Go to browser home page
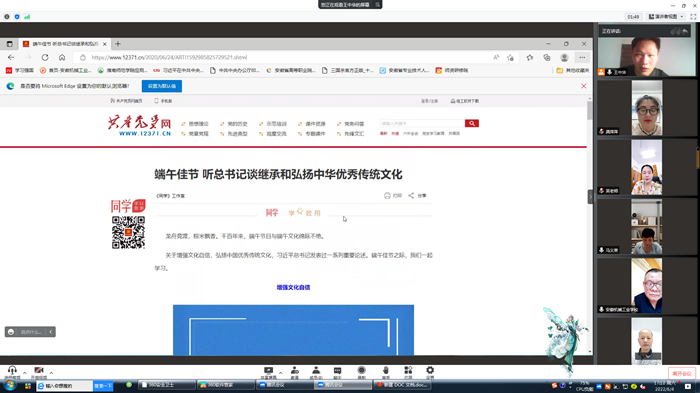Screen dimensions: 700x393 (x=62, y=57)
